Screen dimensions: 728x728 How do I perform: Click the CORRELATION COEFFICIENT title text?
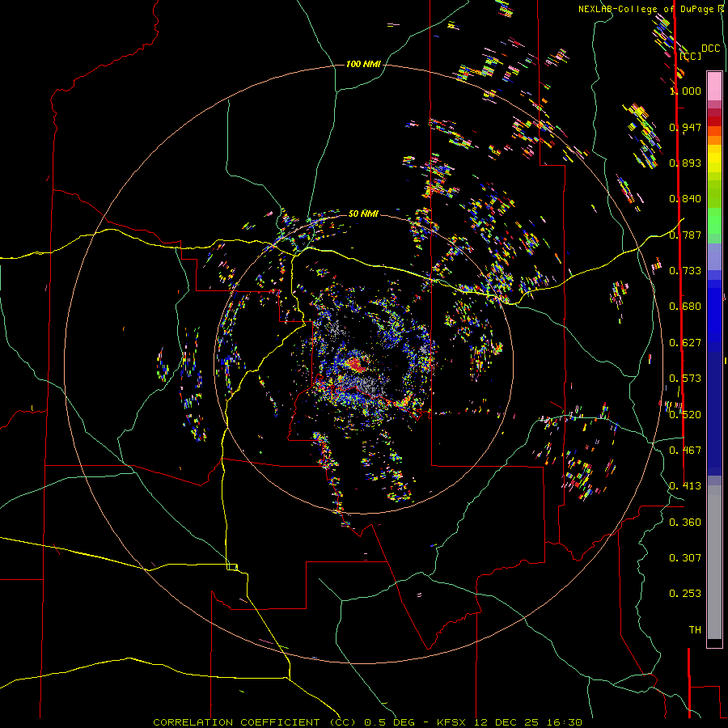tap(236, 722)
